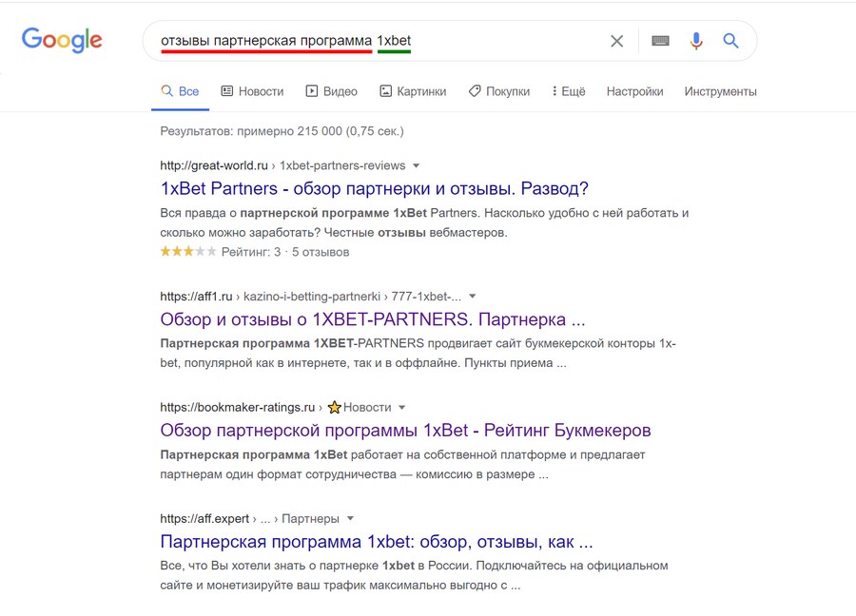Switch to the Видео tab
Image resolution: width=856 pixels, height=616 pixels.
pos(331,91)
